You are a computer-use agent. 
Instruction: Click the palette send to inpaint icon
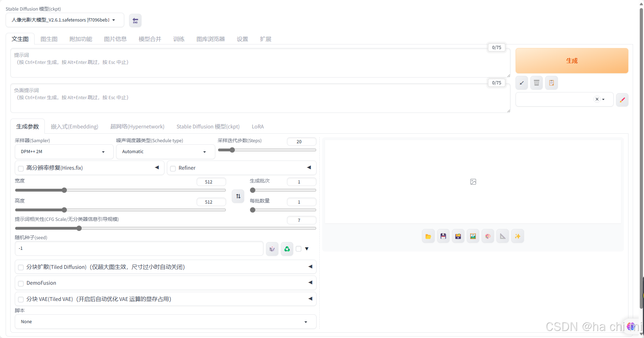click(x=488, y=236)
